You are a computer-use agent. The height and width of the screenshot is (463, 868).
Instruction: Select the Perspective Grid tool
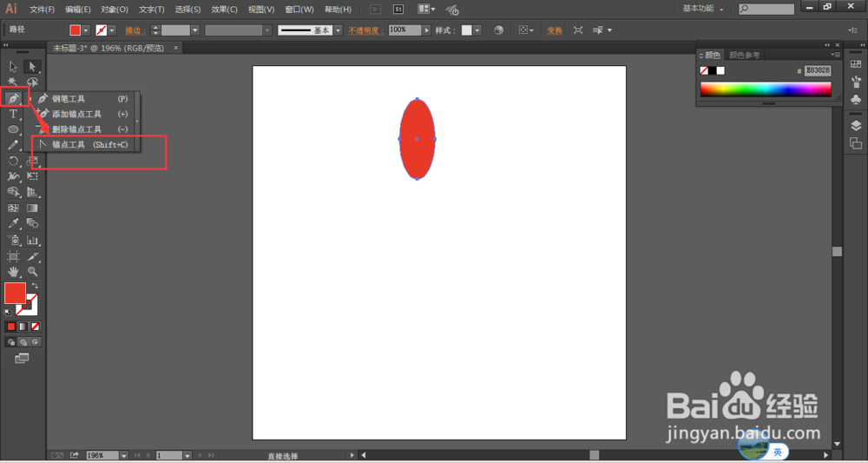tap(32, 192)
